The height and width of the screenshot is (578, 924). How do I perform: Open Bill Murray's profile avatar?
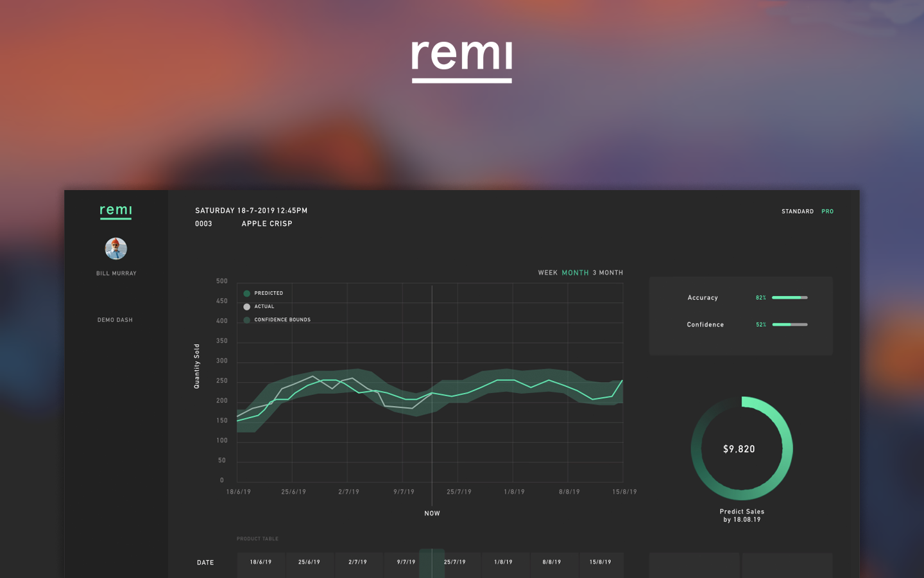116,249
